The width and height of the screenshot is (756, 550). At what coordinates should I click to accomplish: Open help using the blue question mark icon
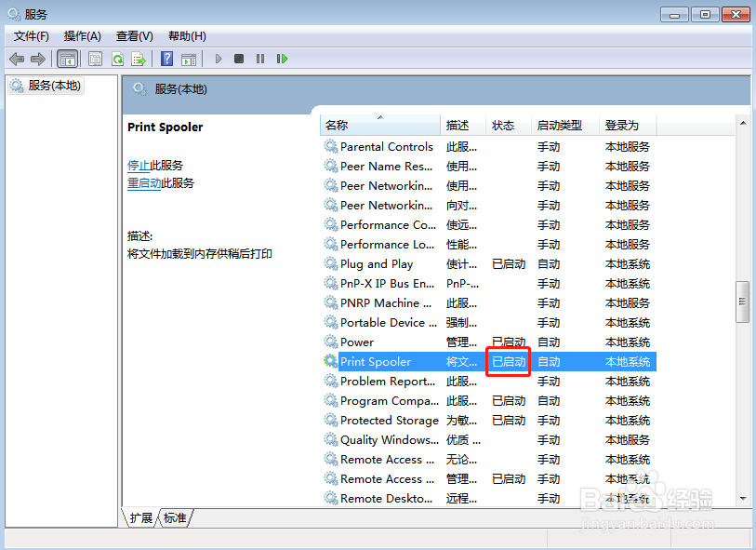coord(166,59)
